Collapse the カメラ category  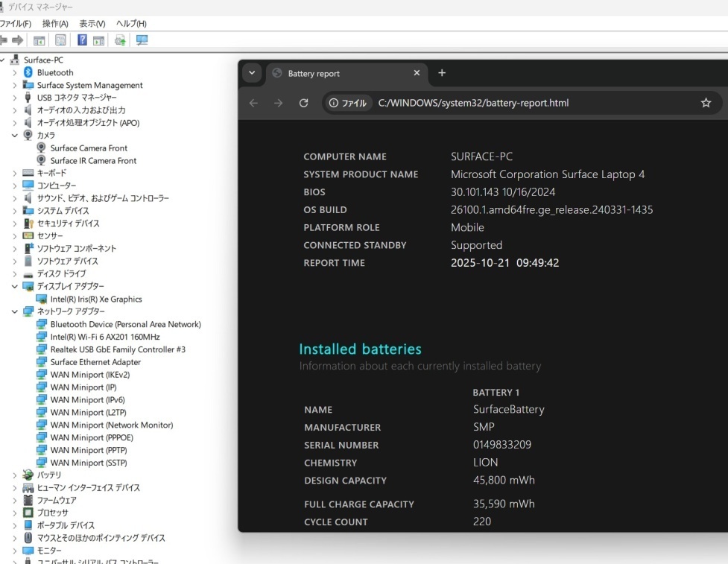14,136
